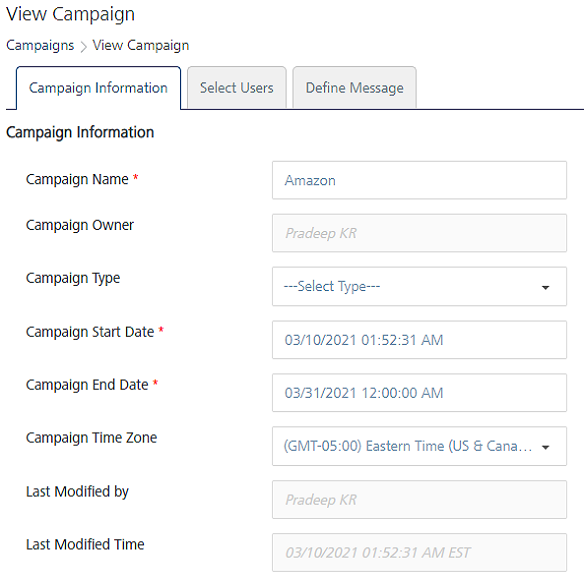Click the Campaign Start Date label
This screenshot has height=581, width=584.
tap(90, 332)
